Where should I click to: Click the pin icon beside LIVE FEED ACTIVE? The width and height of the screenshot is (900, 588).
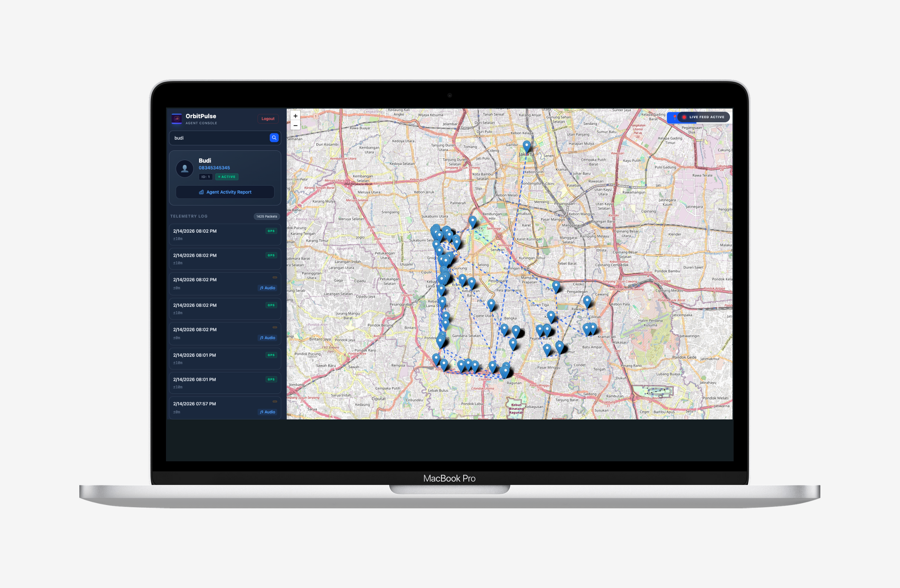coord(674,117)
